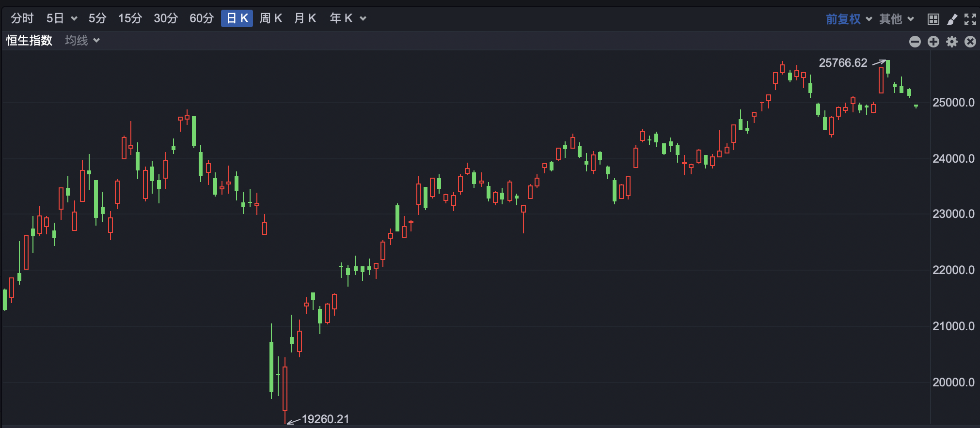Select the 5分 timeframe

point(97,18)
